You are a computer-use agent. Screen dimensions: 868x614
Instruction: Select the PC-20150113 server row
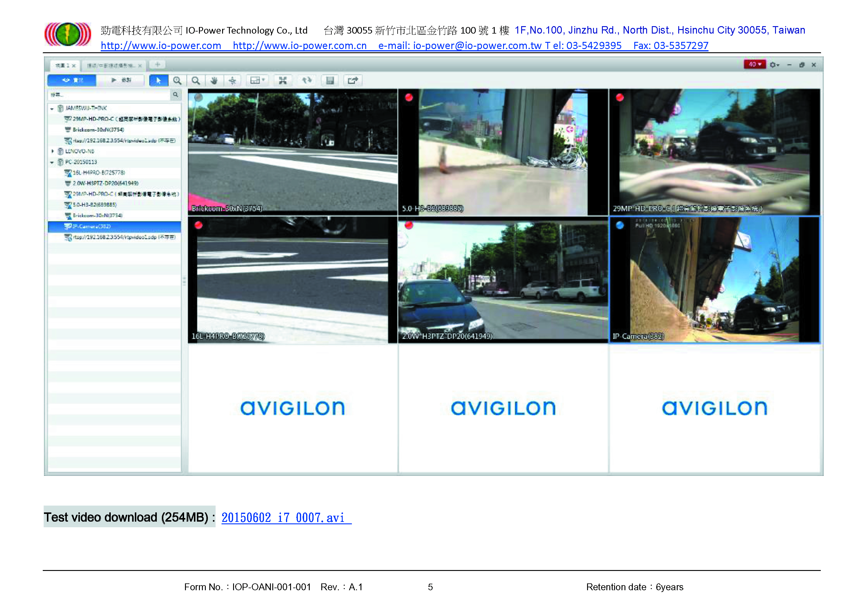115,162
